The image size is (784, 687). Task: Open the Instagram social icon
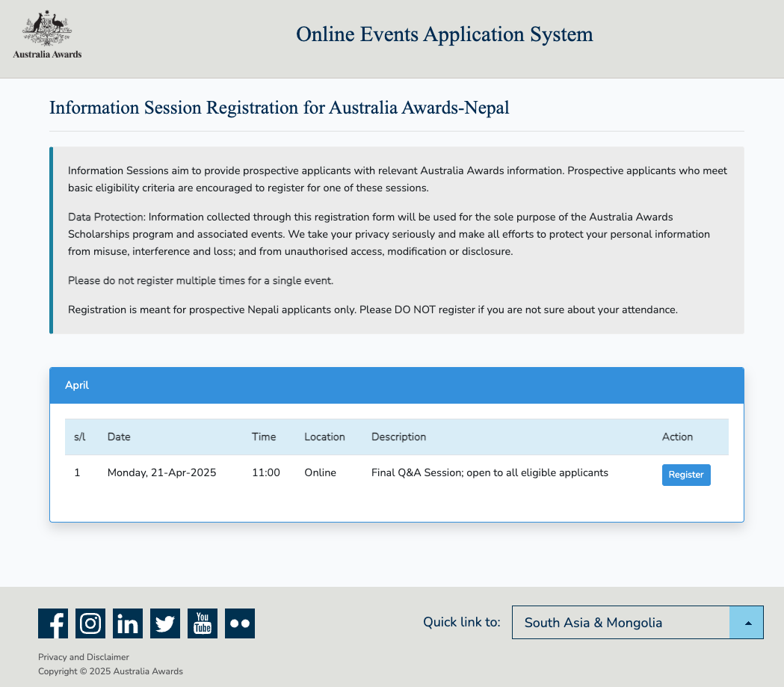coord(90,623)
